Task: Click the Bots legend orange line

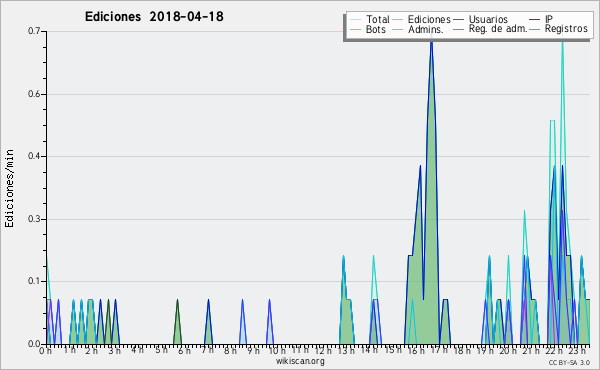Action: point(355,29)
